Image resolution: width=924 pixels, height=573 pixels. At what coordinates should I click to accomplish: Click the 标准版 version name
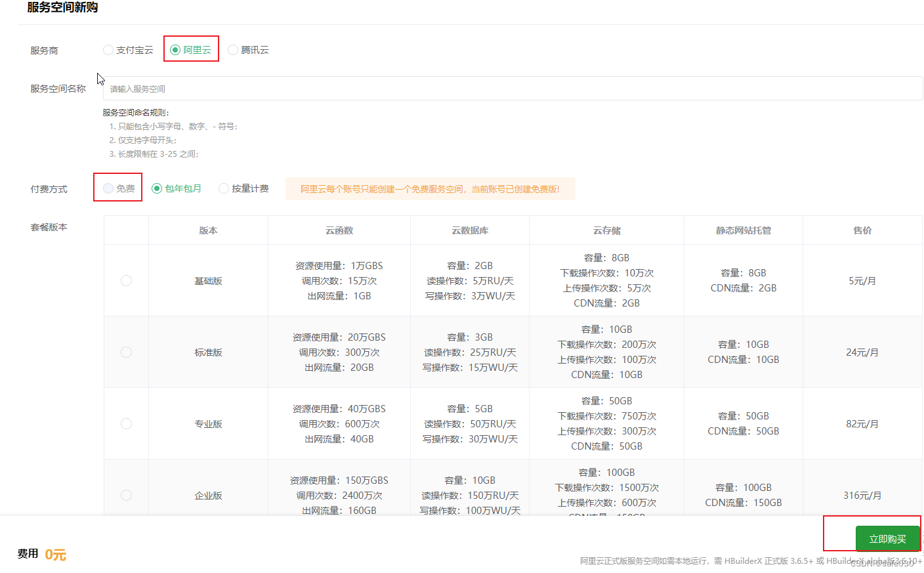tap(208, 352)
